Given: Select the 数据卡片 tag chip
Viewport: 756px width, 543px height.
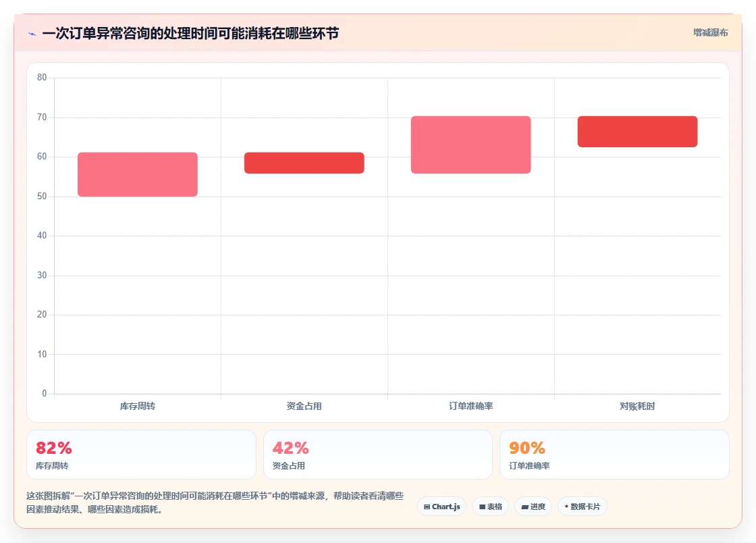Looking at the screenshot, I should coord(583,507).
